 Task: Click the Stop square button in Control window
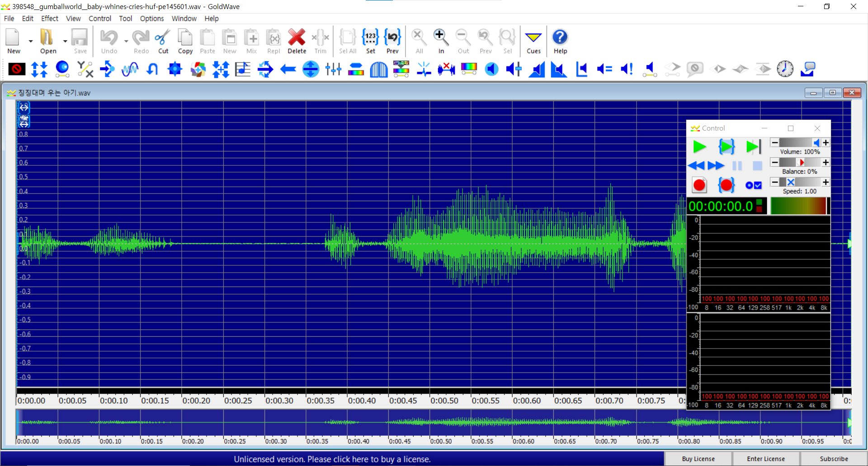pos(757,166)
